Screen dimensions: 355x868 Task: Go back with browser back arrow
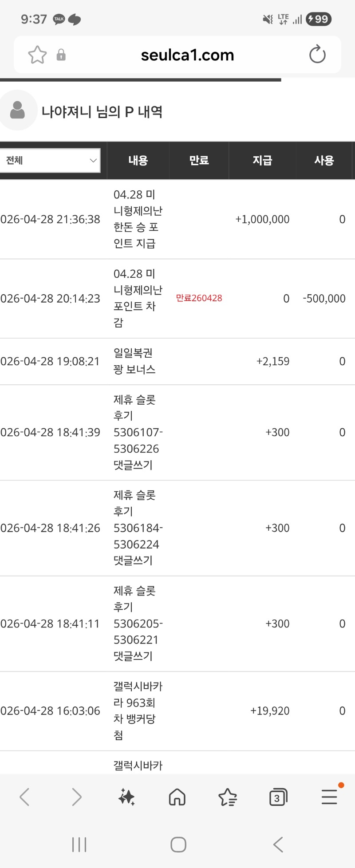coord(25,797)
